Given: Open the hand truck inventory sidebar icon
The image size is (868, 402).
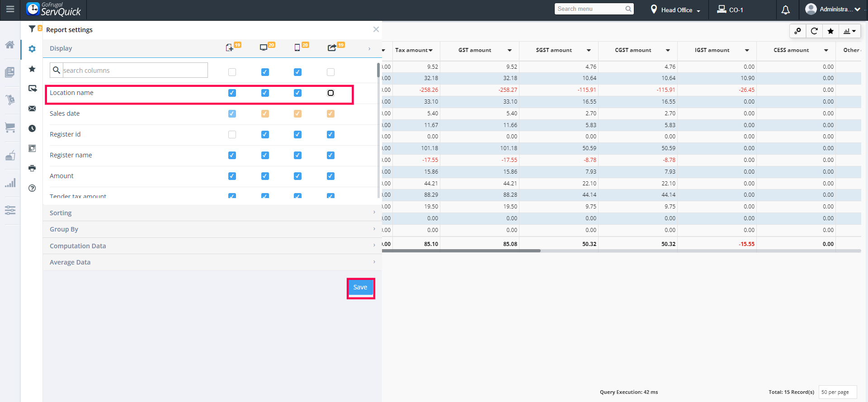Looking at the screenshot, I should (10, 99).
